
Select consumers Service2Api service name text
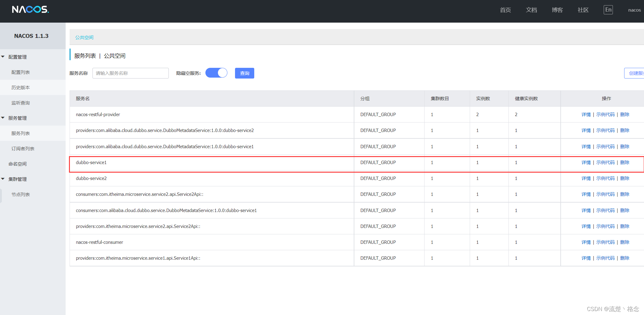point(139,194)
